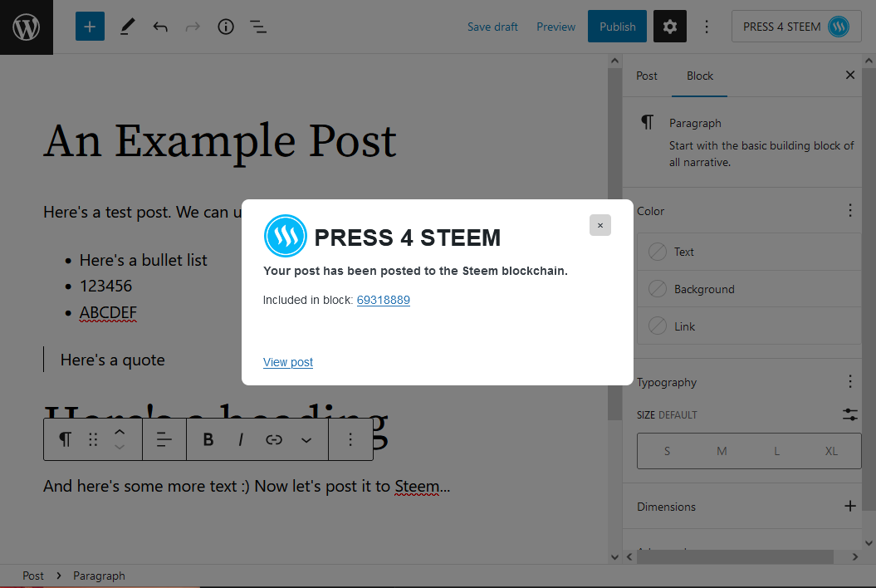The width and height of the screenshot is (876, 588).
Task: Open Color panel options menu
Action: pyautogui.click(x=849, y=211)
